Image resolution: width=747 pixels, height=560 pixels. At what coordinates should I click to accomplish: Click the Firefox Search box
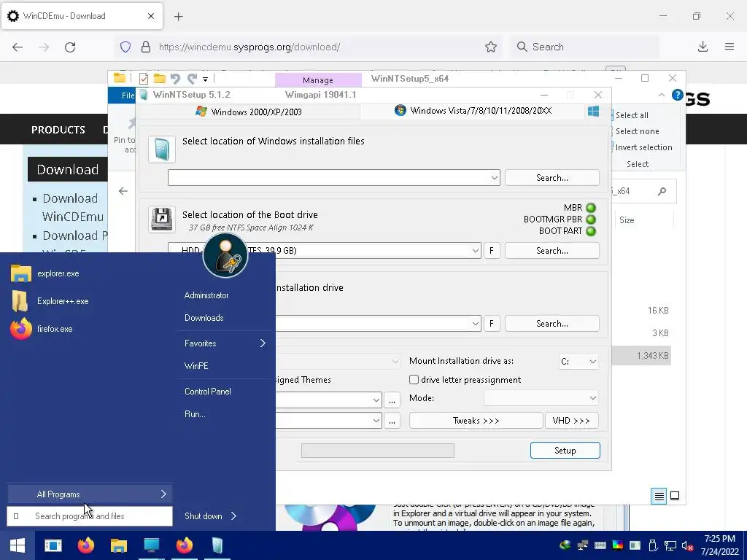pos(585,47)
